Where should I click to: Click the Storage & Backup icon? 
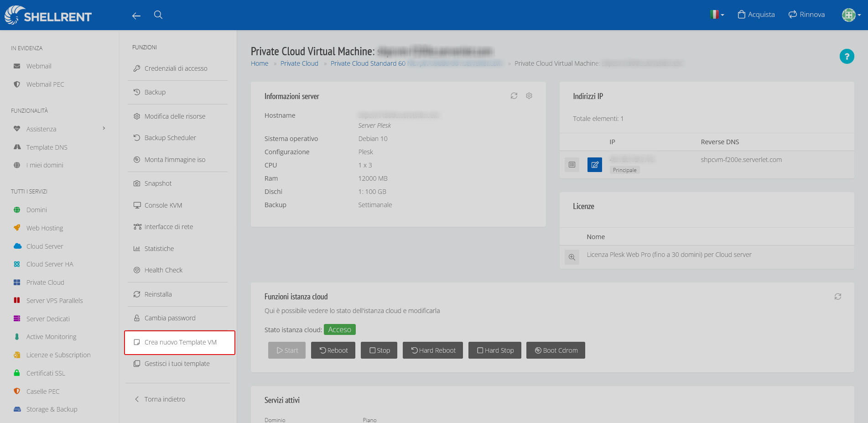[x=17, y=409]
